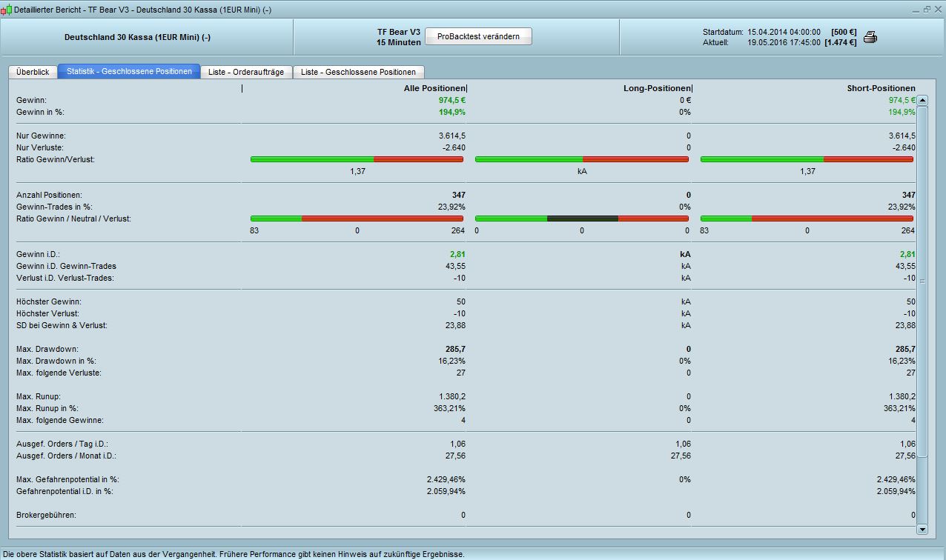Image resolution: width=946 pixels, height=560 pixels.
Task: Click the scrollbar down arrow
Action: 922,530
